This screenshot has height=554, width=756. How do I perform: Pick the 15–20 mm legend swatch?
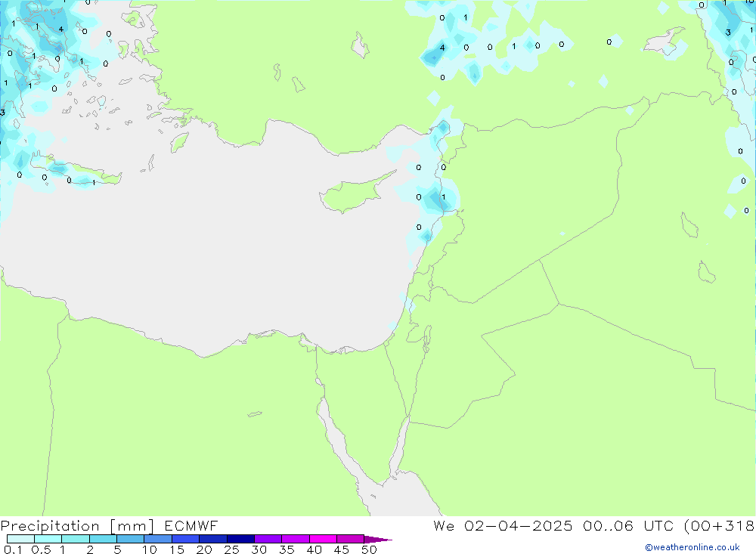coord(185,539)
